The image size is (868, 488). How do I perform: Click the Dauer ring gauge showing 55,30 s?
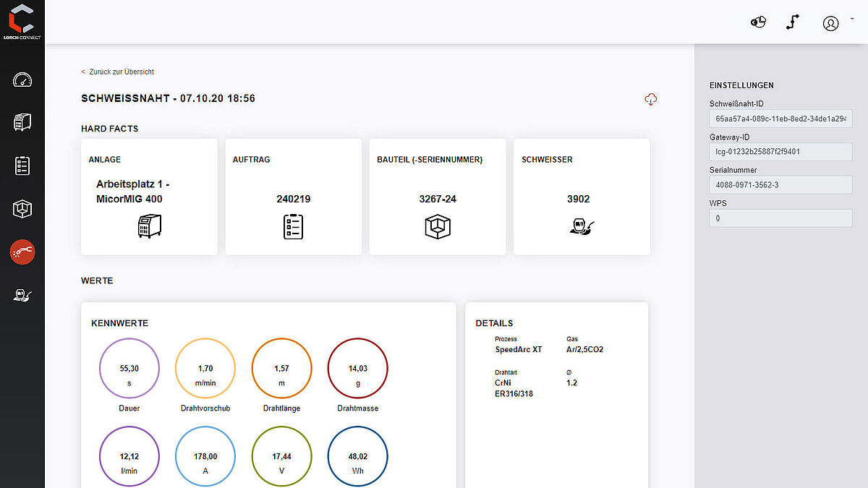pos(129,368)
